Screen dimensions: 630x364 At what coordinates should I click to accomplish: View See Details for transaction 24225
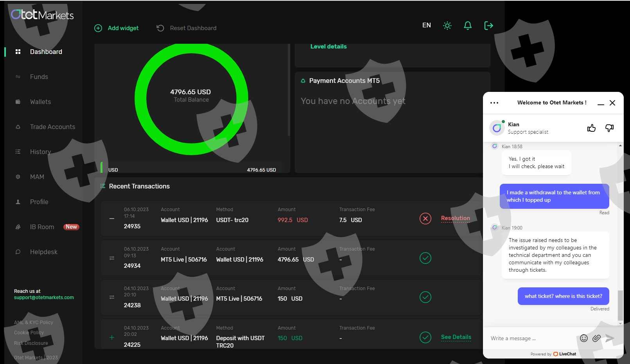pyautogui.click(x=456, y=337)
